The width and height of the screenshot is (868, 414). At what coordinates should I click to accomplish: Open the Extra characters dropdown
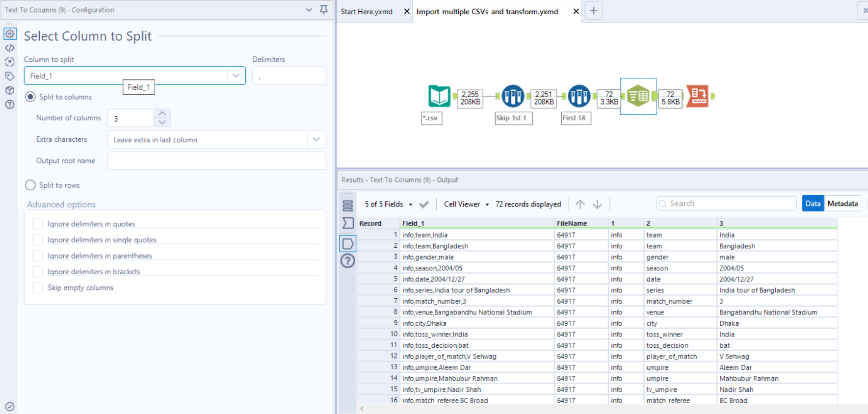[x=316, y=140]
